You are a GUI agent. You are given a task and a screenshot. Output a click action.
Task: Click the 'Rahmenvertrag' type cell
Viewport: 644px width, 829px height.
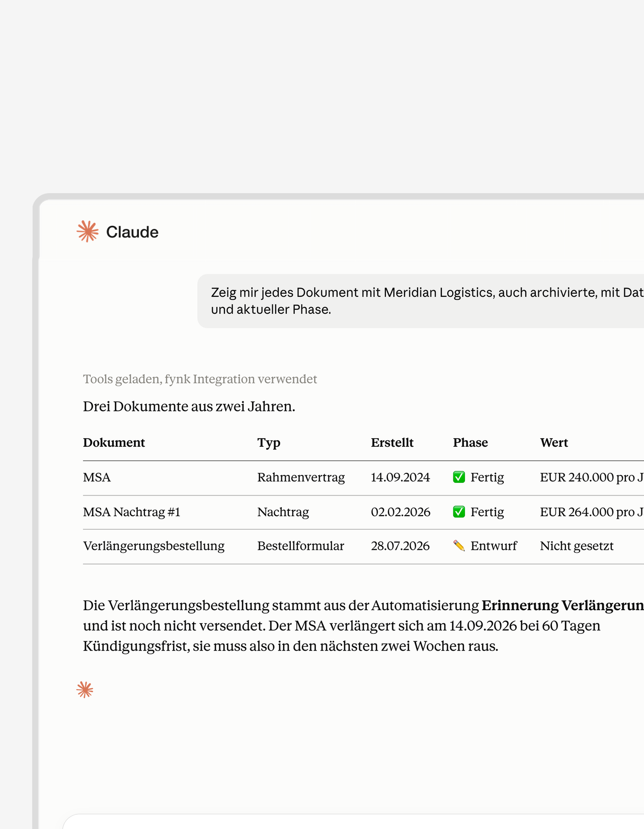301,477
